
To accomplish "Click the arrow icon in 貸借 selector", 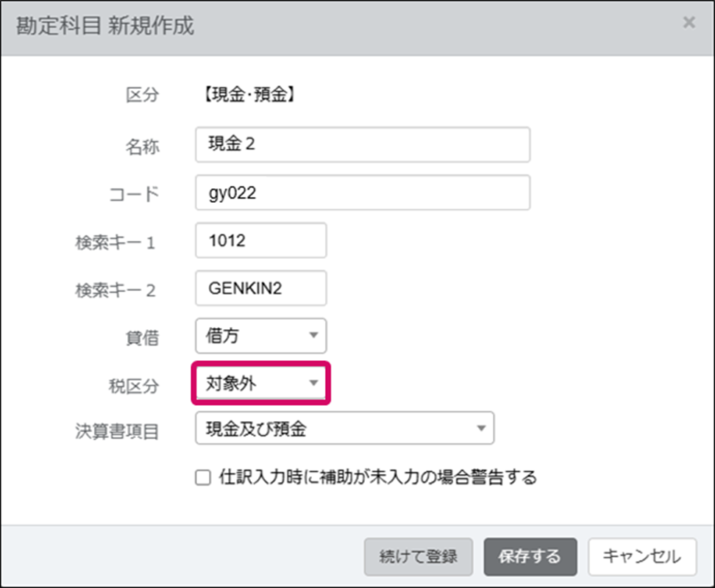I will (313, 336).
